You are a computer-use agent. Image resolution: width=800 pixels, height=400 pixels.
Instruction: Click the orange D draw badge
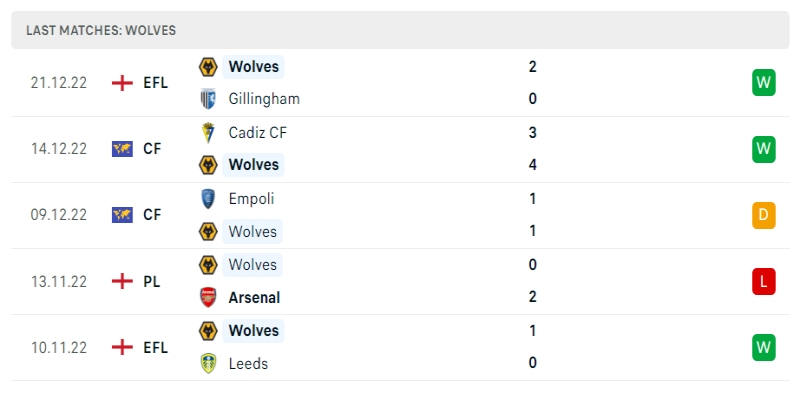pyautogui.click(x=764, y=215)
